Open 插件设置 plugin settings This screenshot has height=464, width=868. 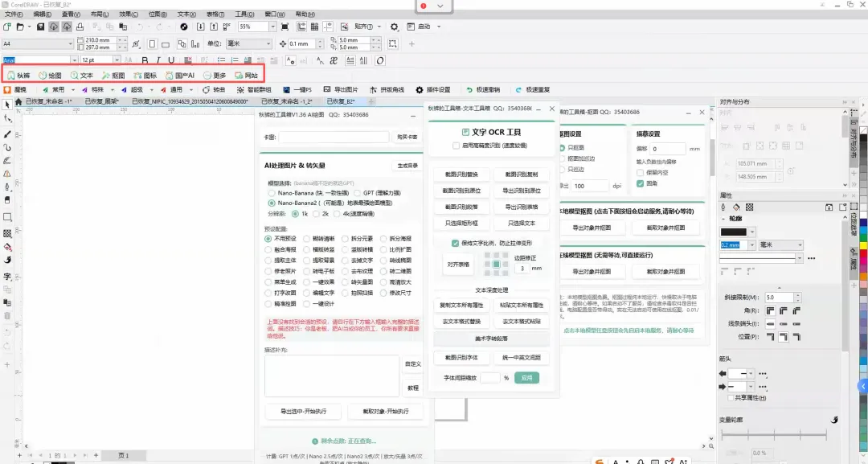[x=433, y=90]
